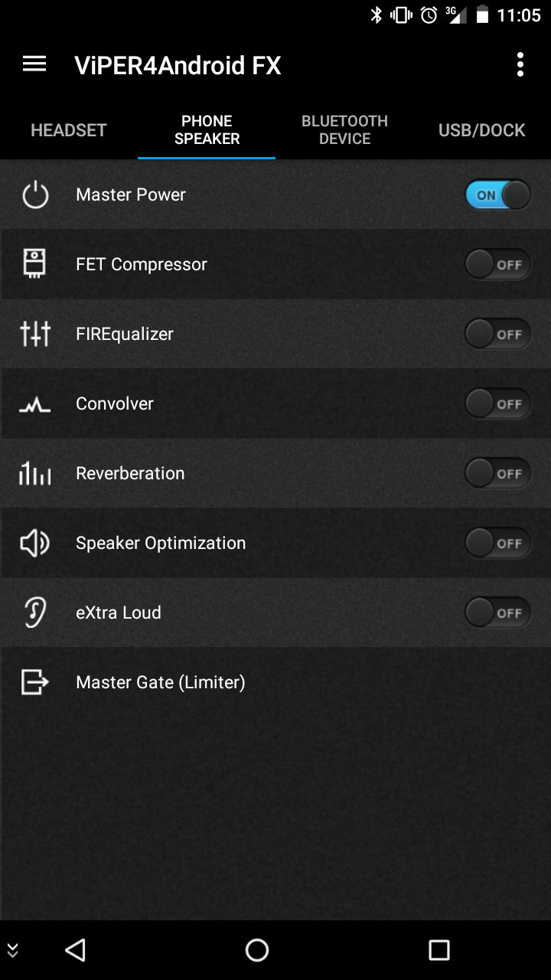Tap the Reverberation bars icon
551x980 pixels.
point(35,474)
